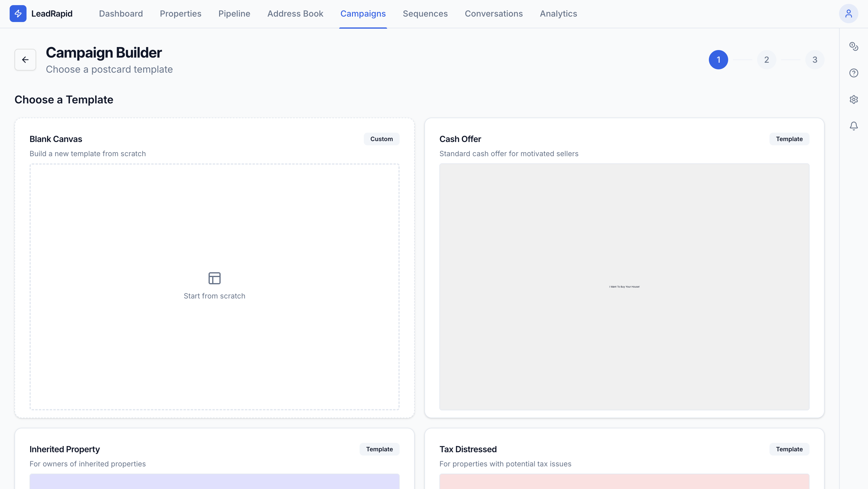Open the Analytics section
The width and height of the screenshot is (868, 489).
click(558, 14)
